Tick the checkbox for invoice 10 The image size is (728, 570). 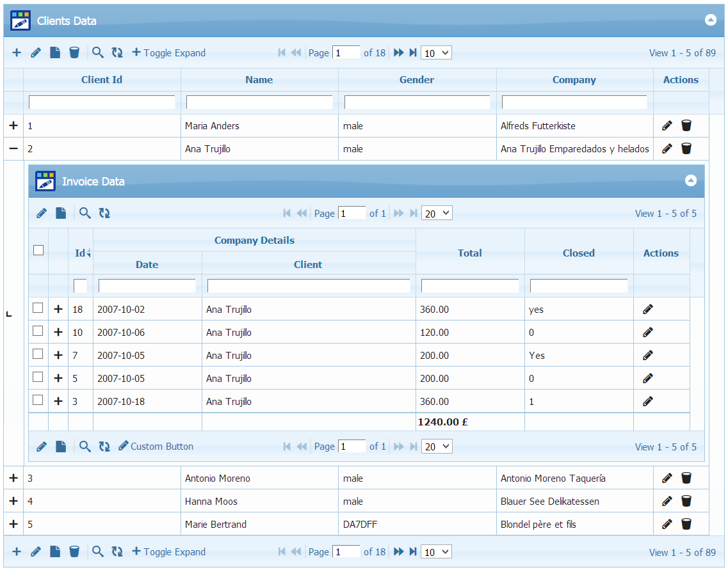click(38, 331)
